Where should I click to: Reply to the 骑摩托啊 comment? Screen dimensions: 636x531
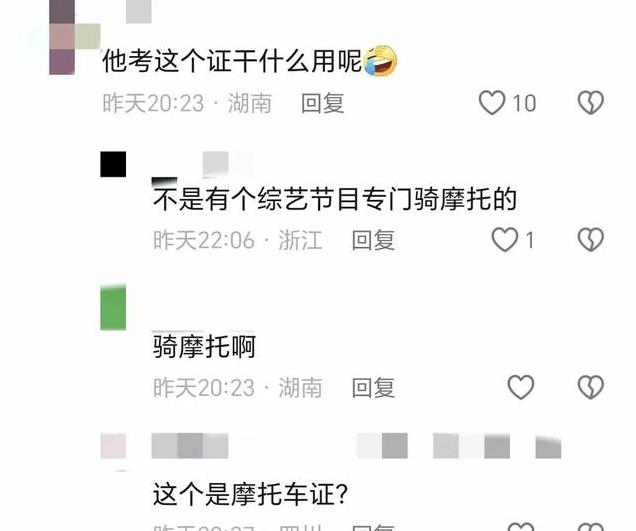point(374,388)
